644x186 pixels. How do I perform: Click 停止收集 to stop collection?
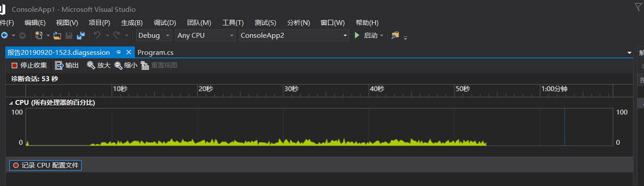pyautogui.click(x=29, y=65)
